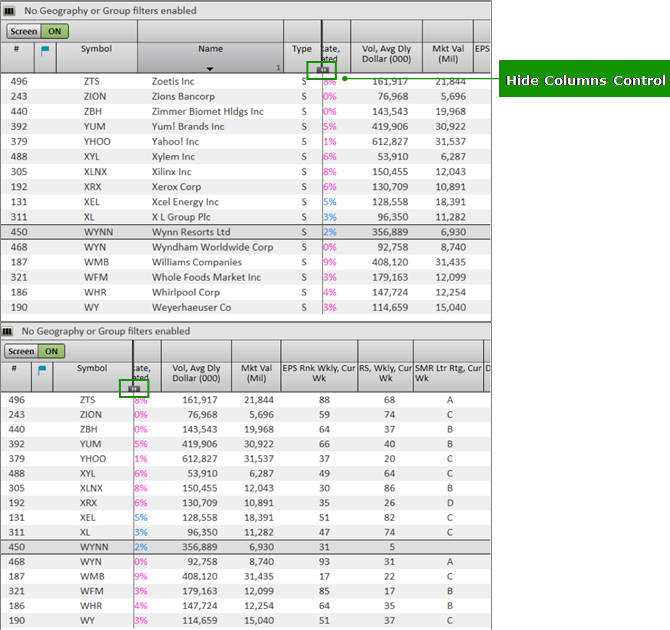Click the EPS rank 88 in the ZTS row

(x=324, y=400)
